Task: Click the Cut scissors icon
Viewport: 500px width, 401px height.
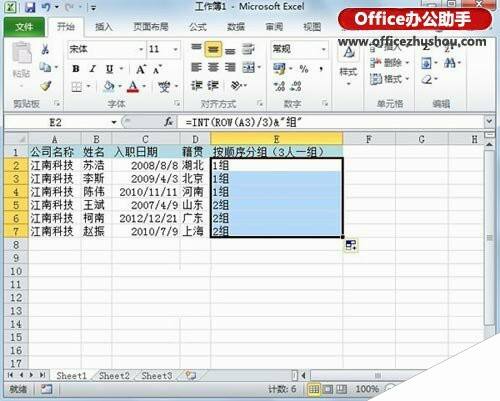Action: 45,50
